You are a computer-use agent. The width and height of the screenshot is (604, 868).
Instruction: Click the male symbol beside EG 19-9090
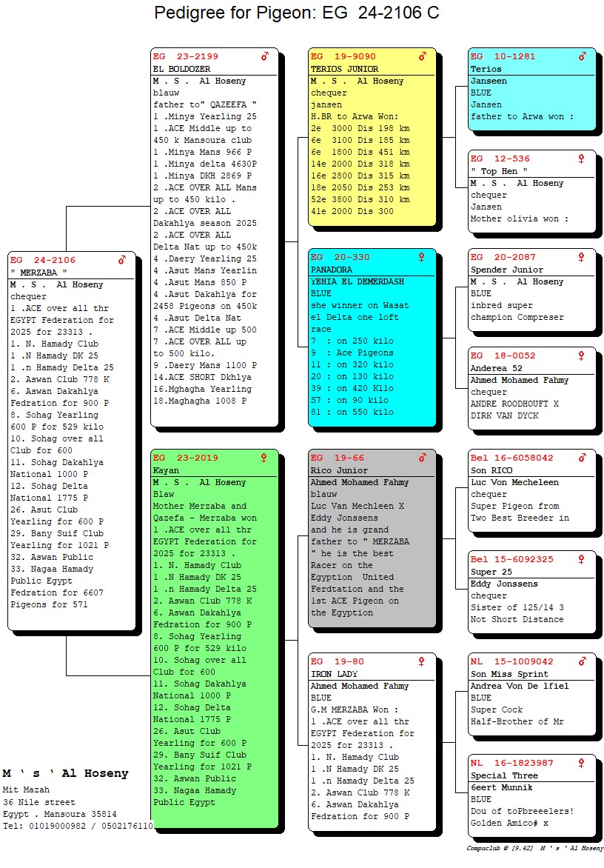click(x=422, y=56)
